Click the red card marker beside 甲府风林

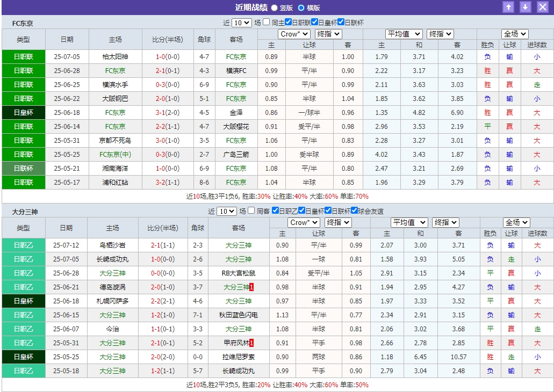click(250, 343)
